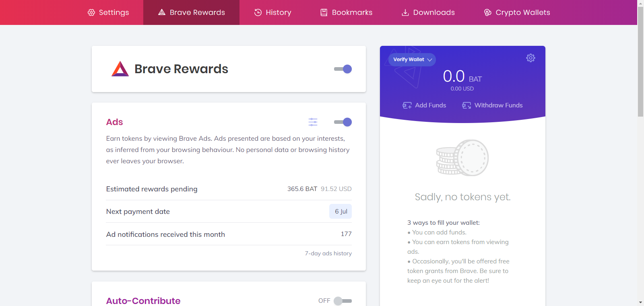Screen dimensions: 644x306
Task: Click the Withdraw Funds icon
Action: point(466,105)
